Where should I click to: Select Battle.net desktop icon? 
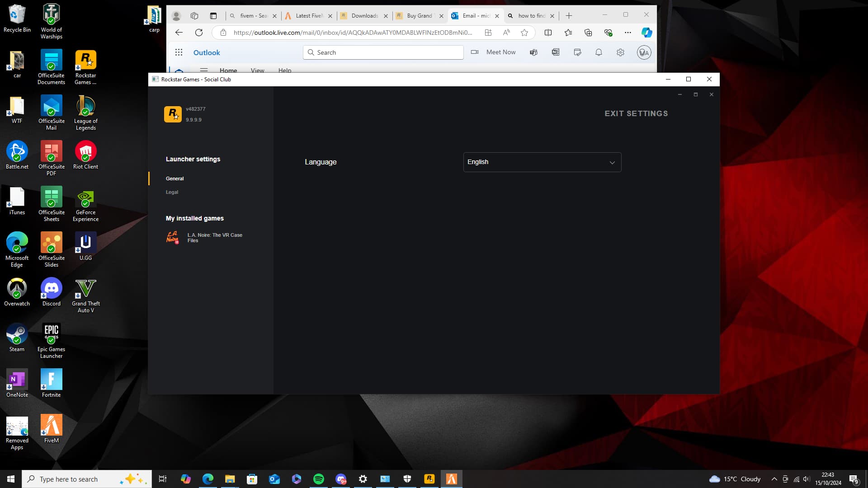(x=17, y=155)
